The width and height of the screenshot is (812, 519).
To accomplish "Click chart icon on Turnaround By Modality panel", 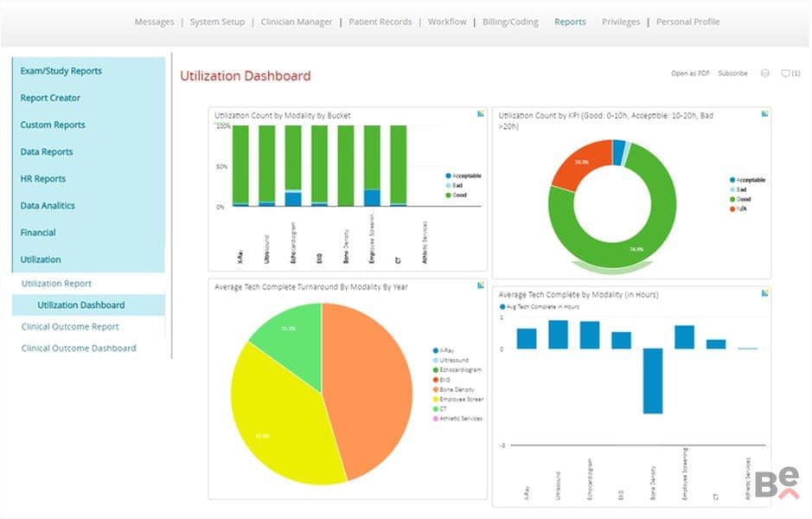I will pos(481,285).
